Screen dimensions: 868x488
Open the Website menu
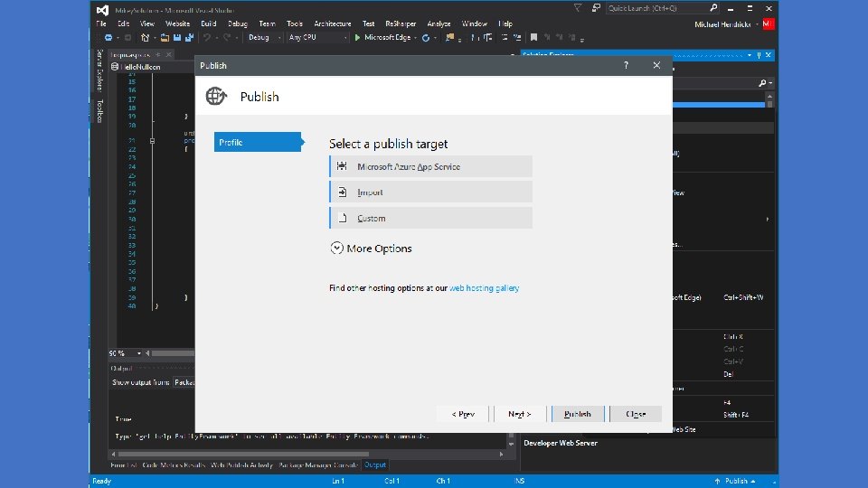(178, 23)
